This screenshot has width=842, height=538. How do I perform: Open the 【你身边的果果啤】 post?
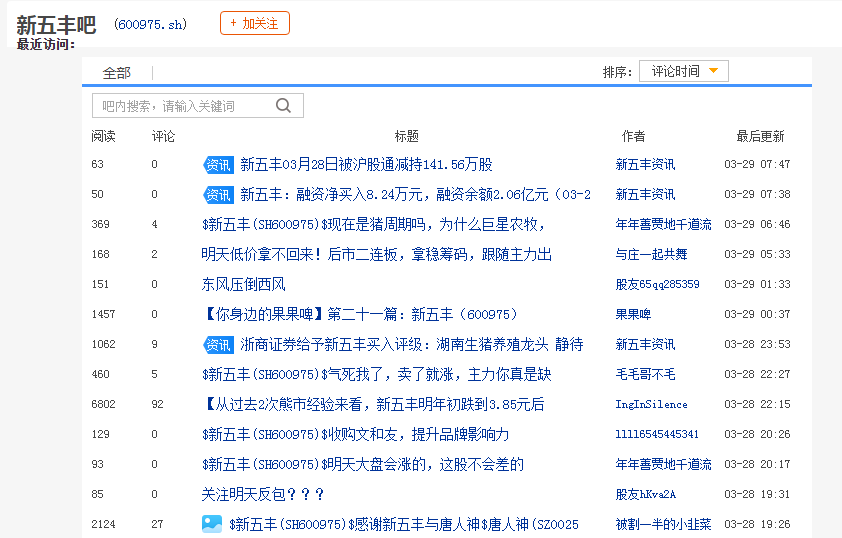[x=359, y=315]
